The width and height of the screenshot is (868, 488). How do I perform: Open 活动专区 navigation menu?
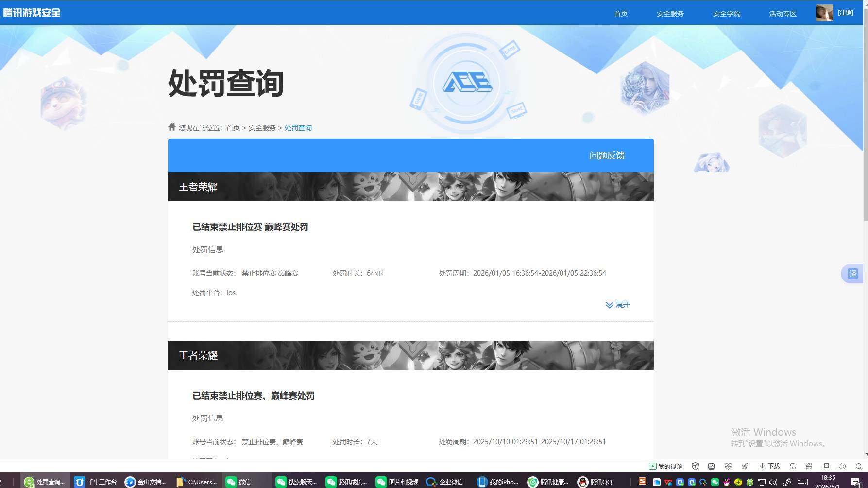point(783,14)
